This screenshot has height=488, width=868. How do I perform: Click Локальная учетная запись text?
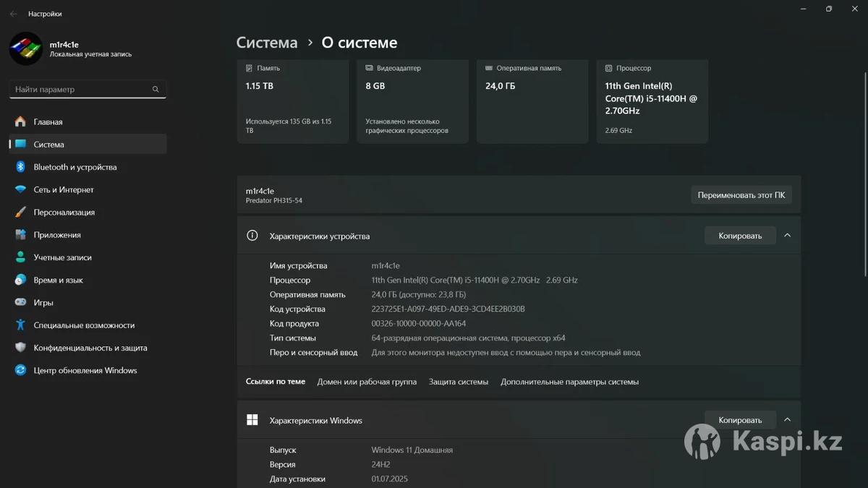pos(90,54)
